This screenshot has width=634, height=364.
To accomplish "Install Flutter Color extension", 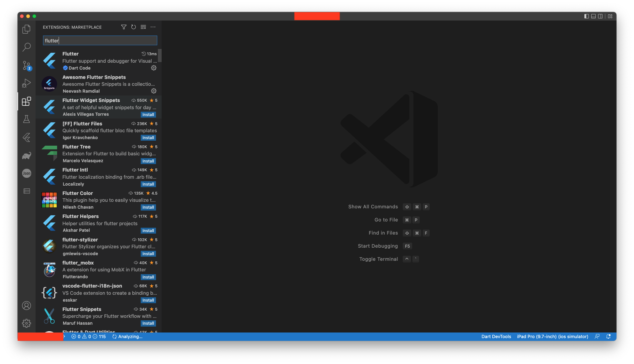I will click(x=148, y=207).
